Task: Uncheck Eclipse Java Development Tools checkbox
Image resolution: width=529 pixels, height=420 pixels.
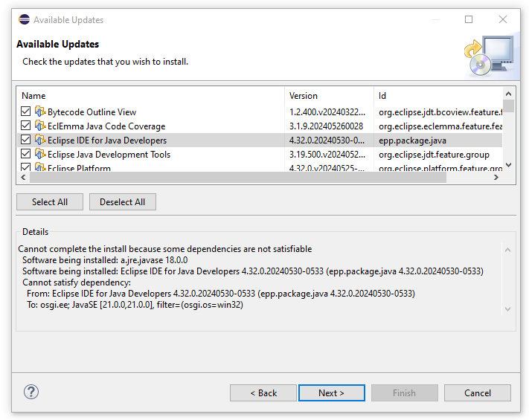Action: (x=26, y=155)
